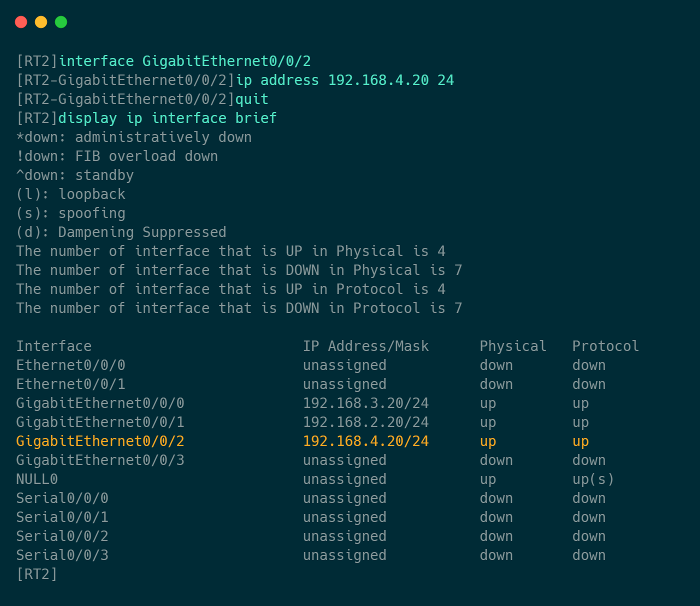
Task: Click the highlighted GigabitEthernet0/0/2 interface row
Action: [100, 441]
